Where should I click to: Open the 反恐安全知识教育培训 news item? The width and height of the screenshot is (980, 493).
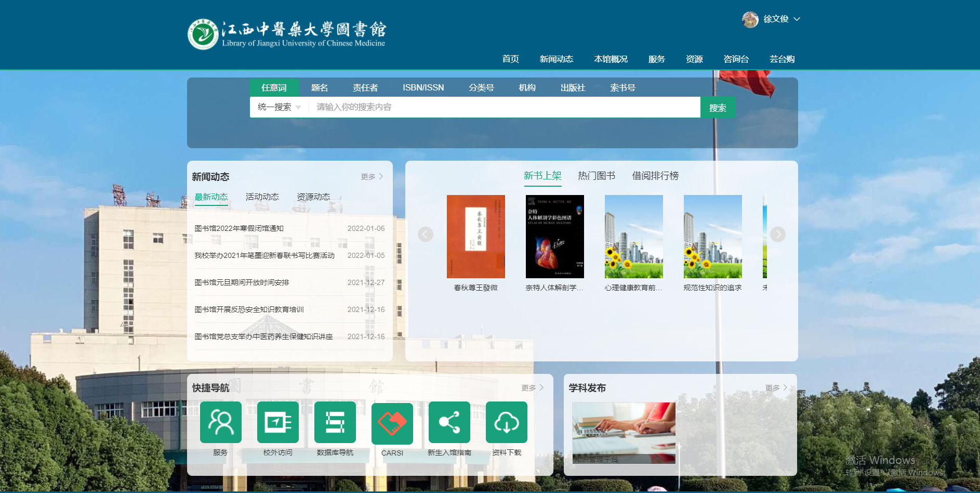(249, 309)
